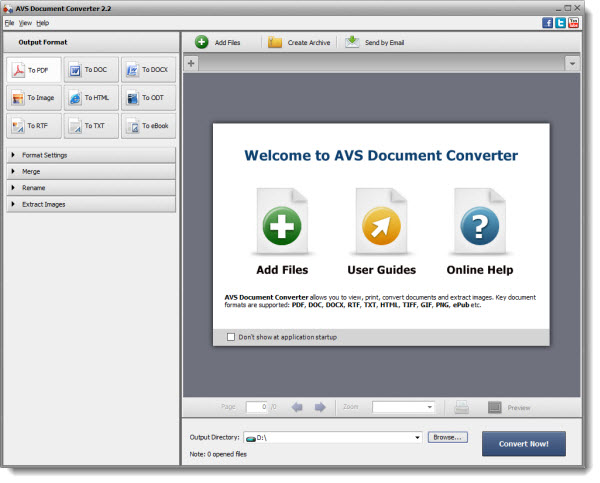The image size is (600, 483).
Task: Open the Output Directory dropdown
Action: [x=416, y=437]
